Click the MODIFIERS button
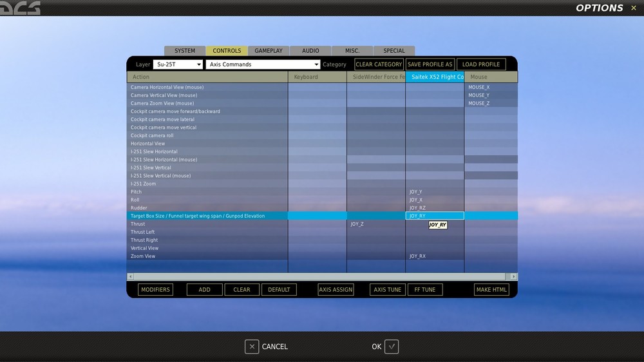 155,290
